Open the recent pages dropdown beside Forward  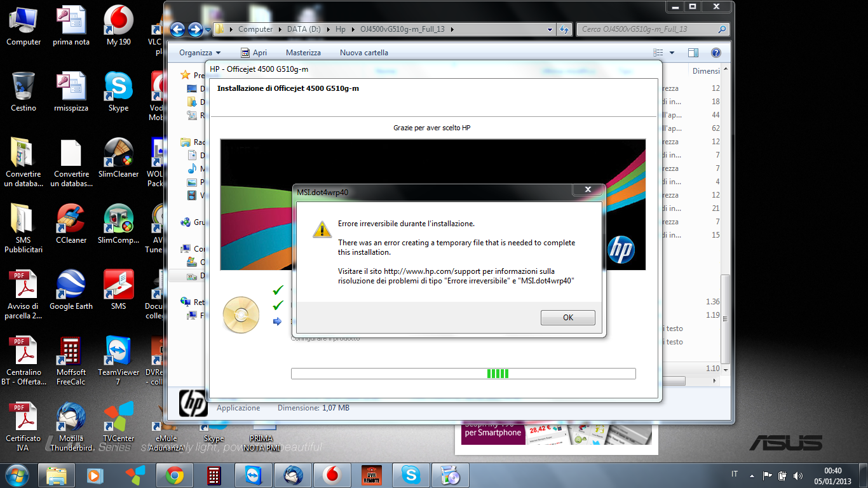pos(207,30)
